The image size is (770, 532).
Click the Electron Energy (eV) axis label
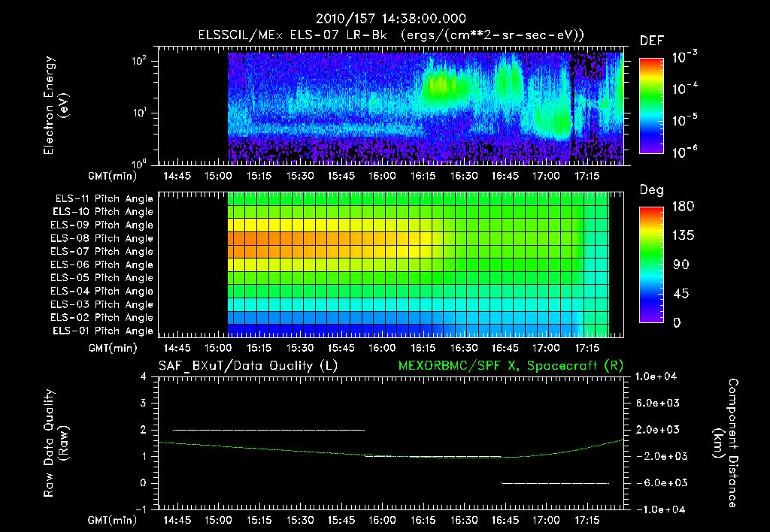click(x=56, y=105)
